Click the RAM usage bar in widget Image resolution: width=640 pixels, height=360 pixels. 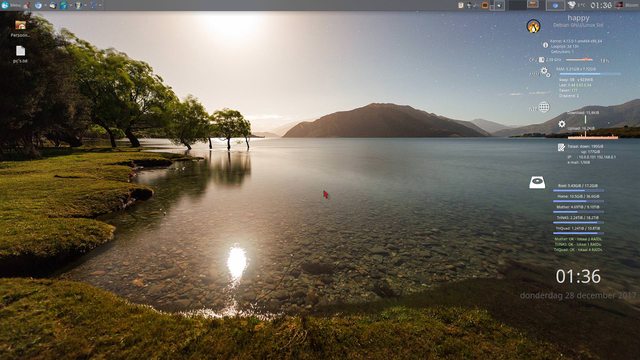click(x=590, y=74)
